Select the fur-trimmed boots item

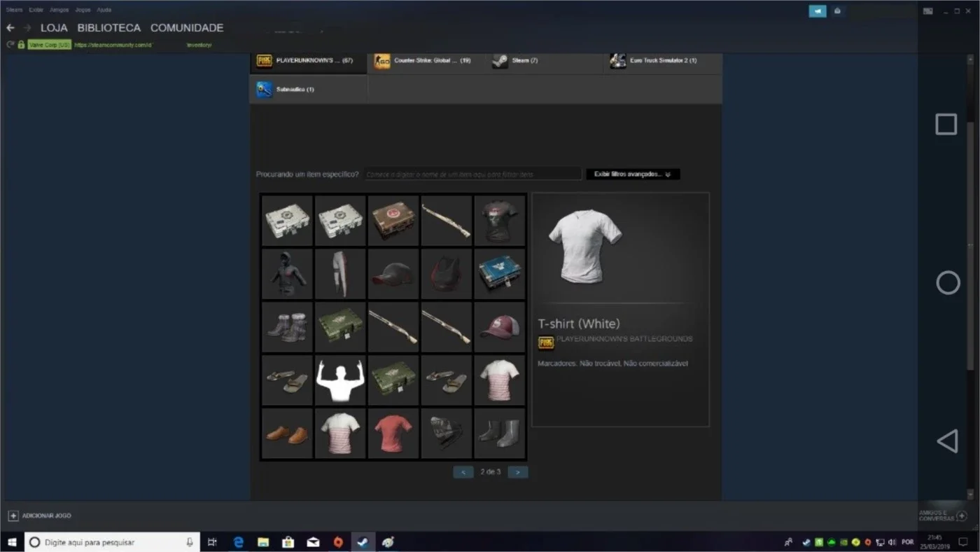287,327
